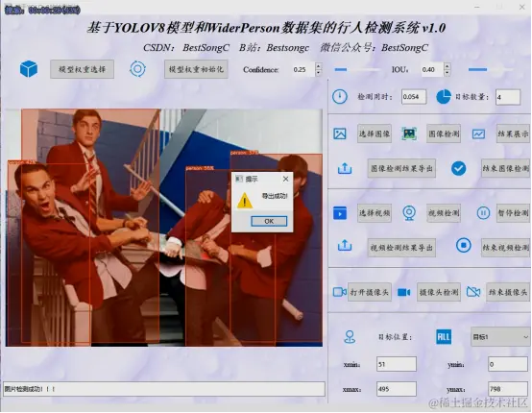Click 图像检测结果导出 button
Image resolution: width=532 pixels, height=413 pixels.
coord(401,168)
